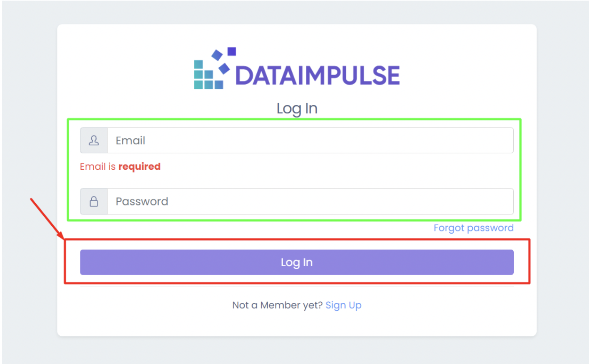The width and height of the screenshot is (589, 364).
Task: Click the padlock icon beside Password
Action: tap(94, 202)
